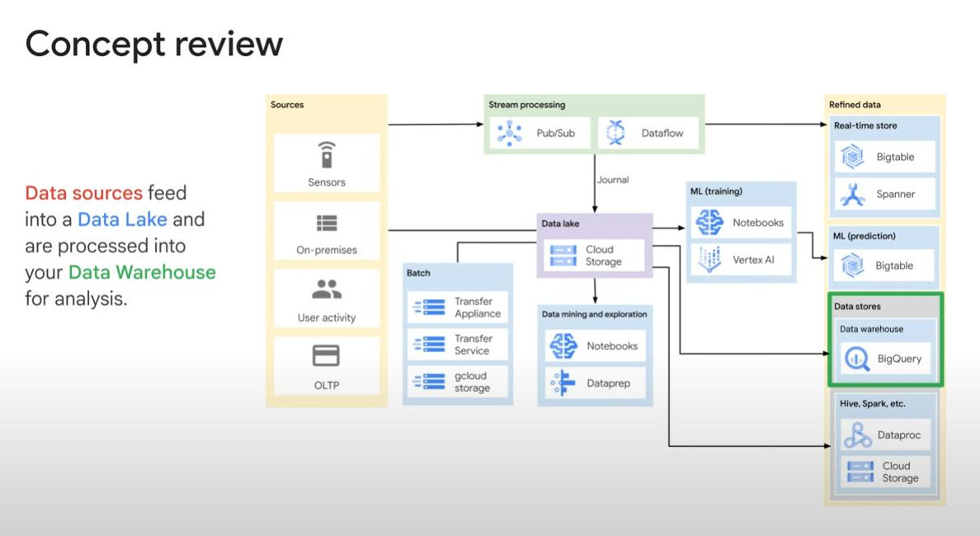Click the Dataprep icon
This screenshot has width=980, height=536.
point(563,383)
